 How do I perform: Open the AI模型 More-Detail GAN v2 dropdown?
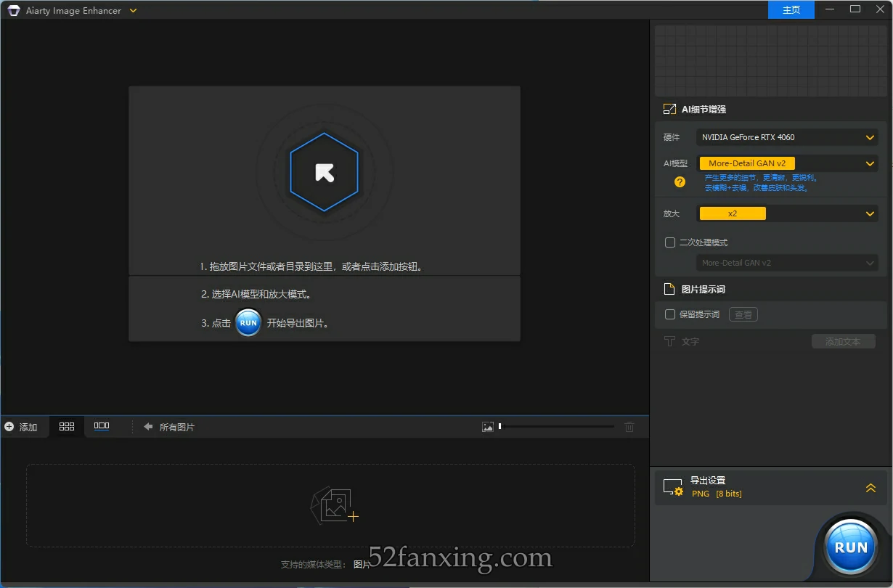787,163
